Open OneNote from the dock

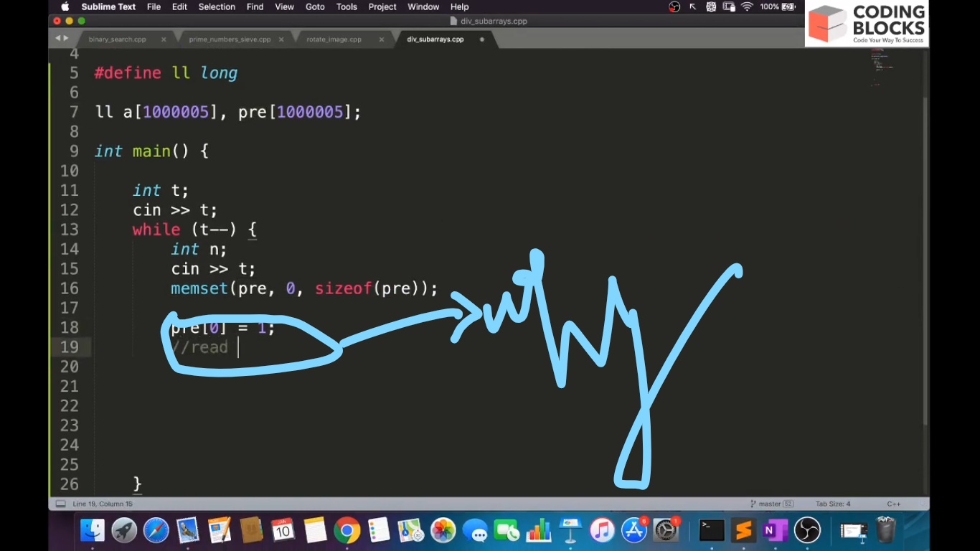(775, 531)
